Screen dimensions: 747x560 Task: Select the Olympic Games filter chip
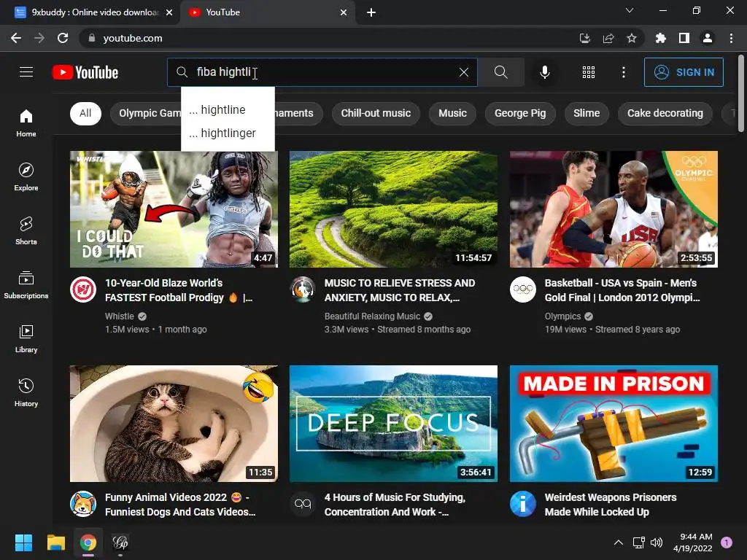pos(146,113)
